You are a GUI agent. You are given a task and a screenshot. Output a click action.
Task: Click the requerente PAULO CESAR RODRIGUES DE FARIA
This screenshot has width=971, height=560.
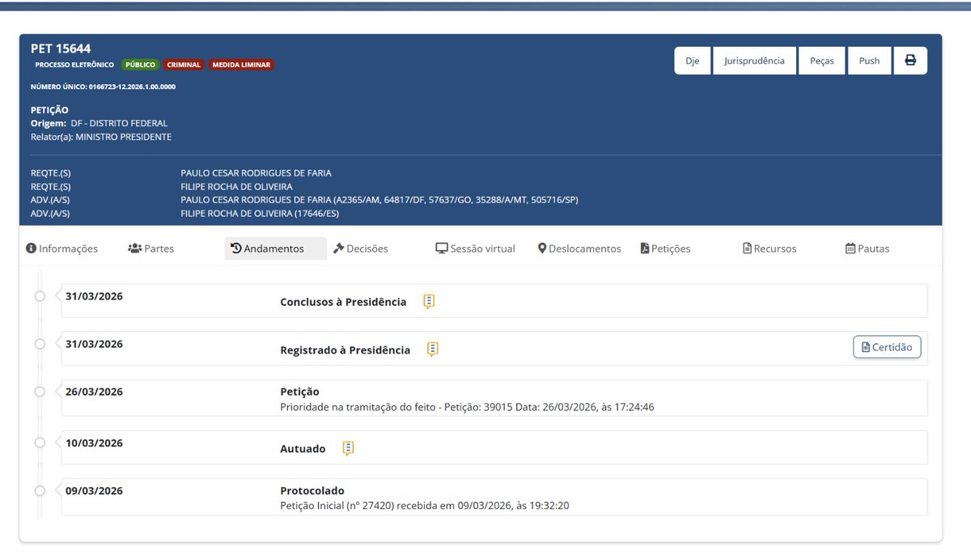pos(256,173)
